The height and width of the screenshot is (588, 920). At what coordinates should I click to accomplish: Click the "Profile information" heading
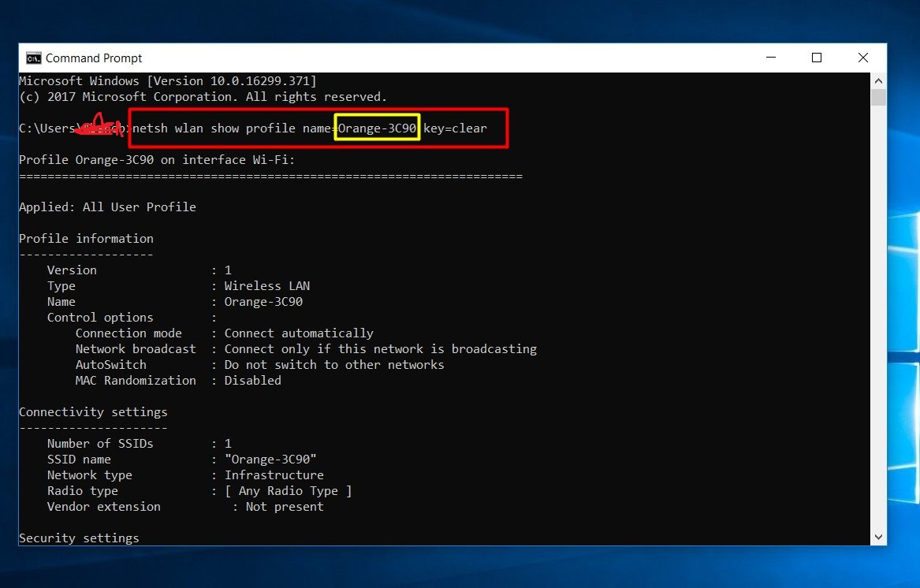86,239
